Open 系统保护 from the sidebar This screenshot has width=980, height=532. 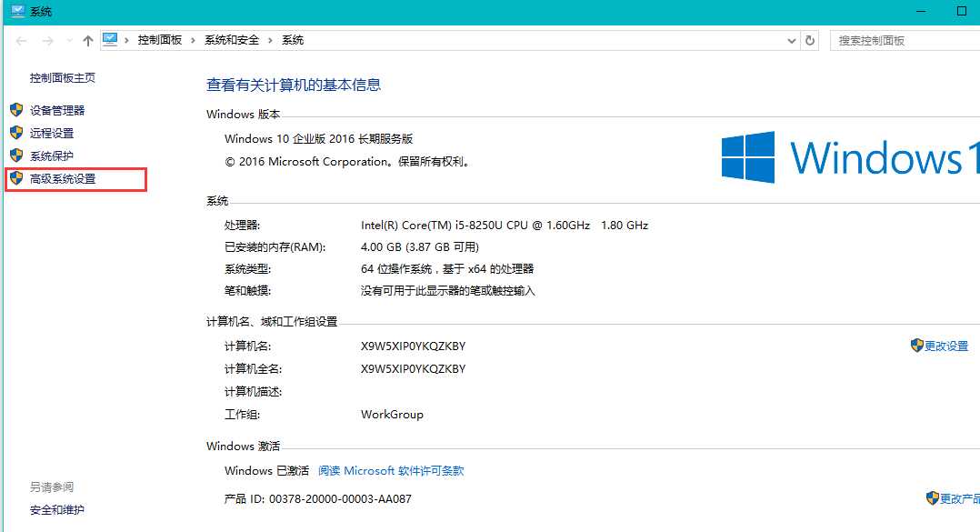pyautogui.click(x=52, y=156)
